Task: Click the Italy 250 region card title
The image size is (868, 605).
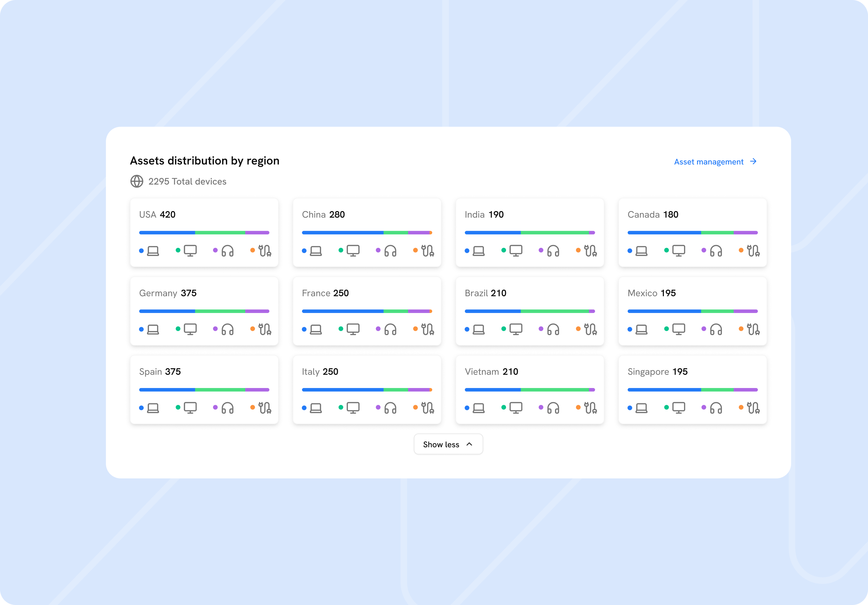Action: coord(320,372)
